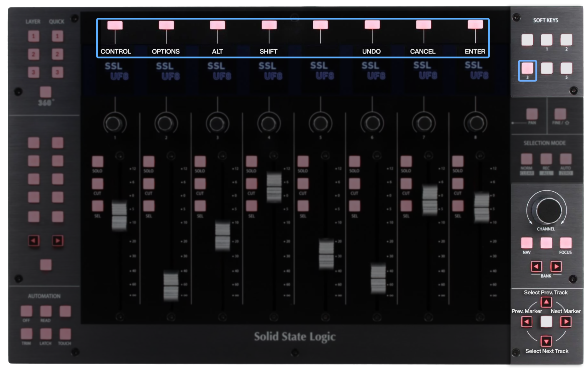Select Soft Keys bank 5 button

coord(566,68)
